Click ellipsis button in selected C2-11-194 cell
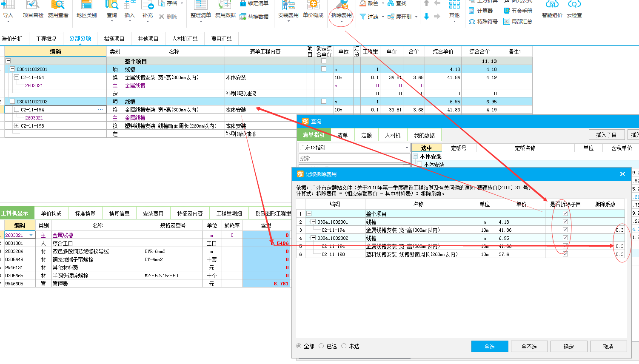The width and height of the screenshot is (639, 364). [x=100, y=109]
